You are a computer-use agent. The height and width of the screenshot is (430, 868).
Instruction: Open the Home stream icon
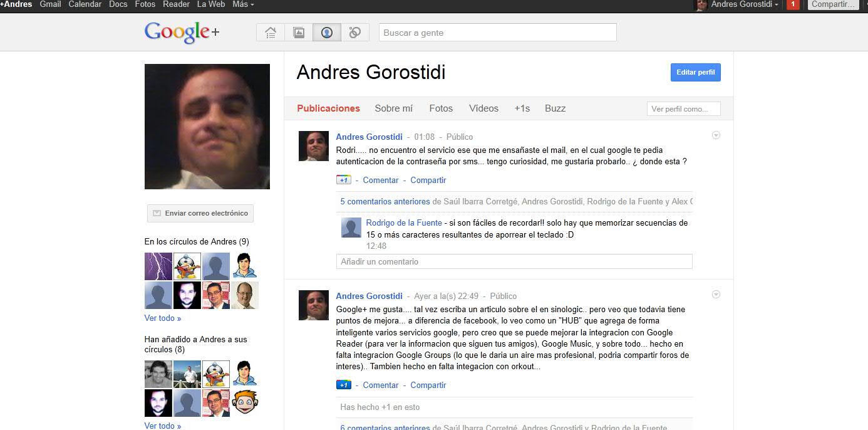[x=271, y=33]
